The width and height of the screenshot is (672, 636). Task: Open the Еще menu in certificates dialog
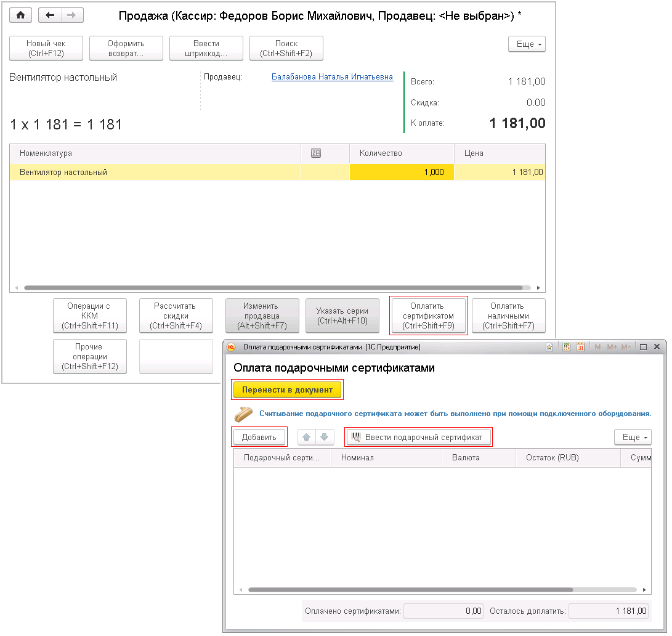pos(633,438)
